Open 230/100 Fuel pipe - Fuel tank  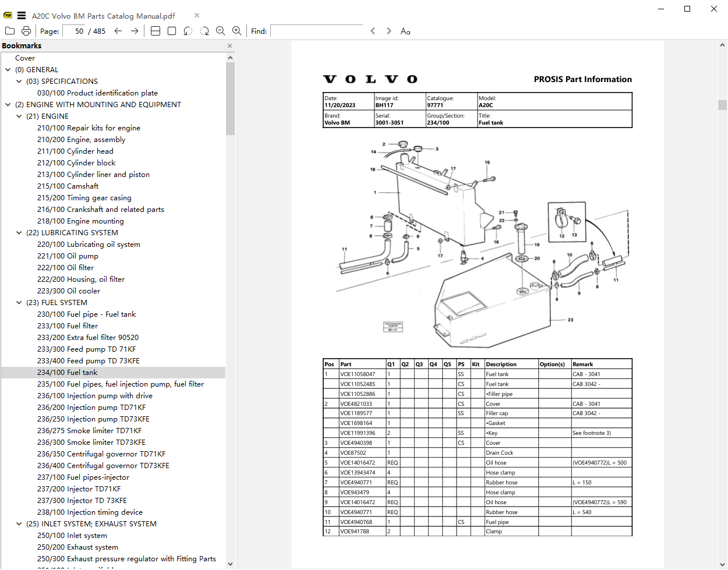tap(86, 314)
